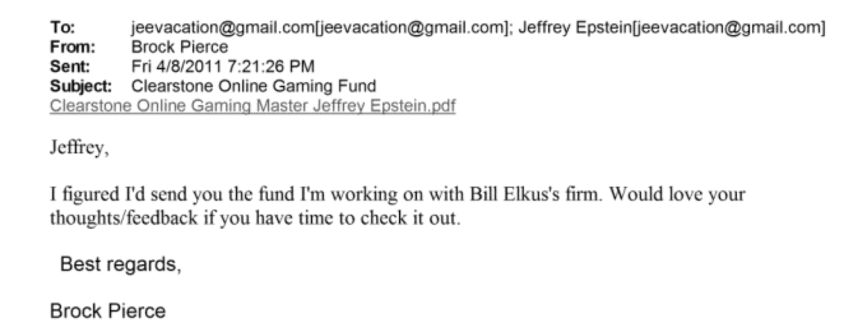This screenshot has width=868, height=322.
Task: Open the Clearstone Online Gaming Master PDF attachment
Action: tap(252, 106)
